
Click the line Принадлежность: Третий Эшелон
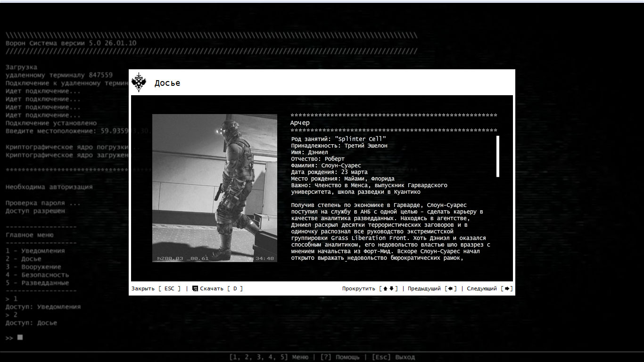pos(339,146)
